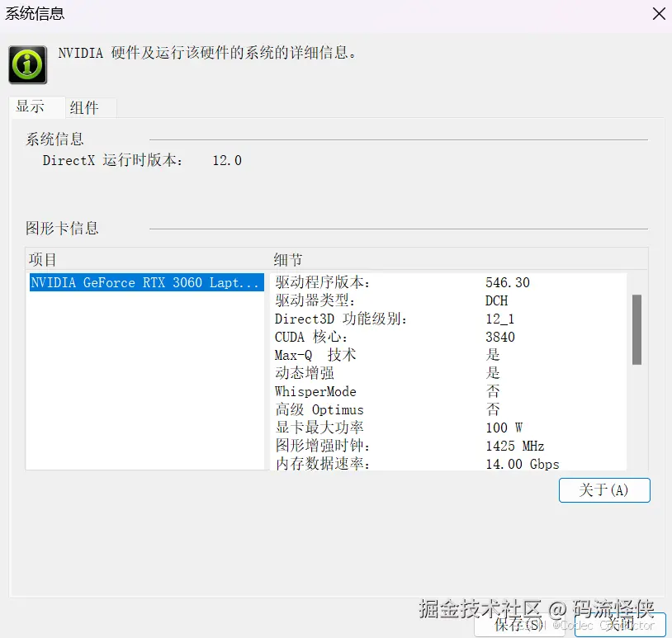Select the 驱动器类型 DCH detail row
The height and width of the screenshot is (638, 672).
[x=413, y=300]
